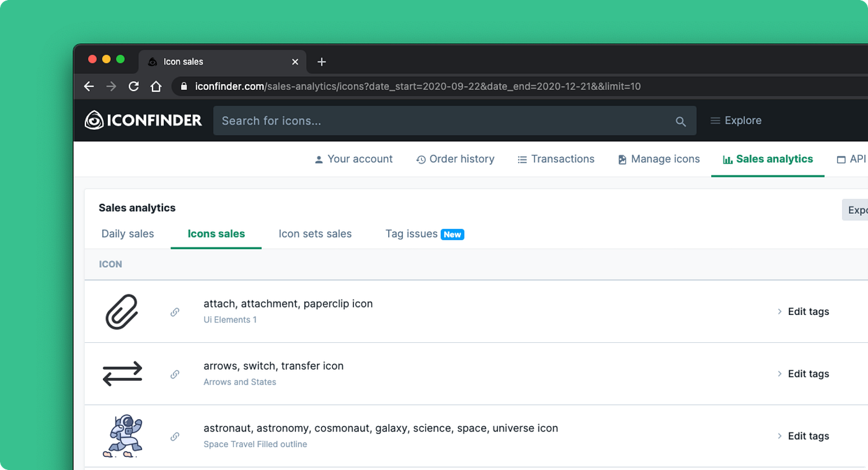Click the Iconfinder logo

click(143, 120)
